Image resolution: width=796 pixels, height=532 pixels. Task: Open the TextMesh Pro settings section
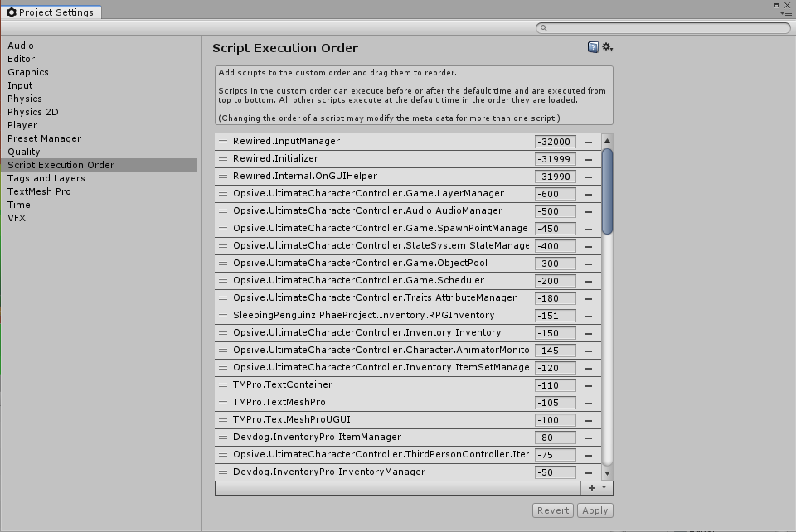point(39,191)
